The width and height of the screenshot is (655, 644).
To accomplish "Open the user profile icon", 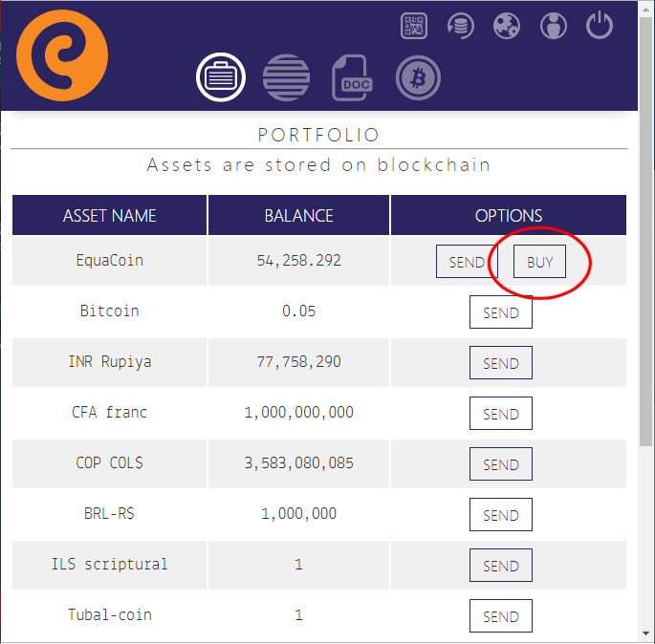I will [x=553, y=26].
